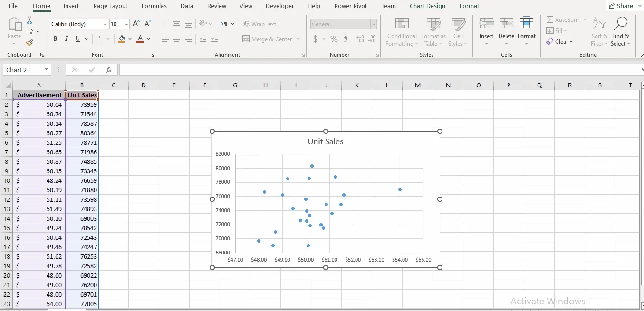Screen dimensions: 644x311
Task: Apply the Borders button
Action: click(x=99, y=39)
